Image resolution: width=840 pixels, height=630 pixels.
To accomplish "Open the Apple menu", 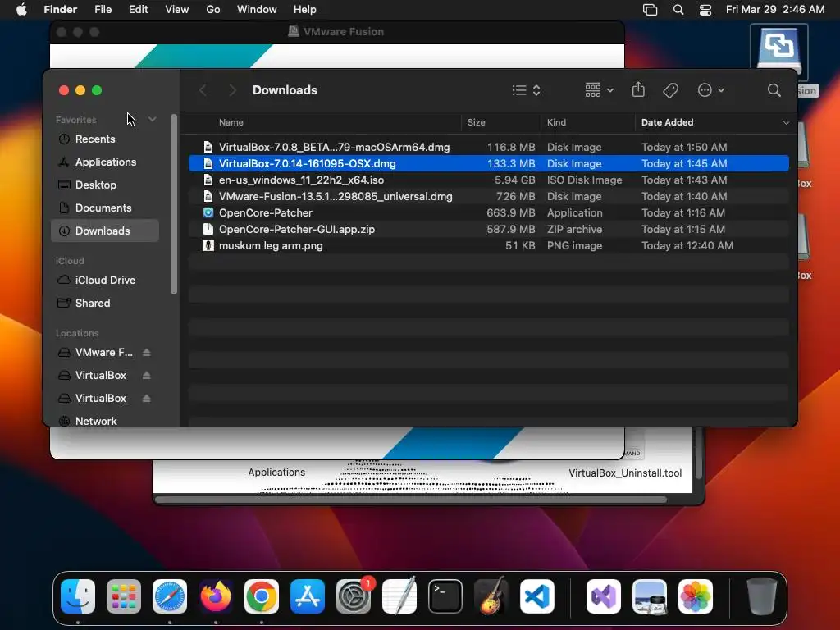I will (21, 10).
